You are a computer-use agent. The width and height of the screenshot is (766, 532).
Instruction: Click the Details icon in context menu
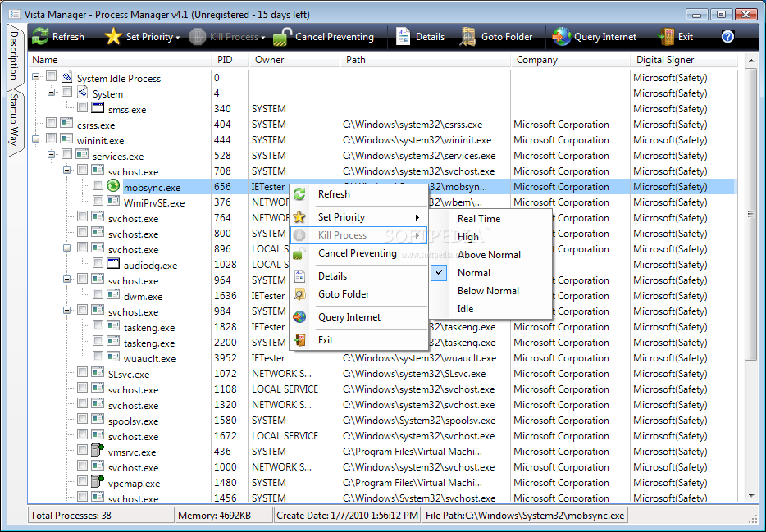(x=299, y=276)
